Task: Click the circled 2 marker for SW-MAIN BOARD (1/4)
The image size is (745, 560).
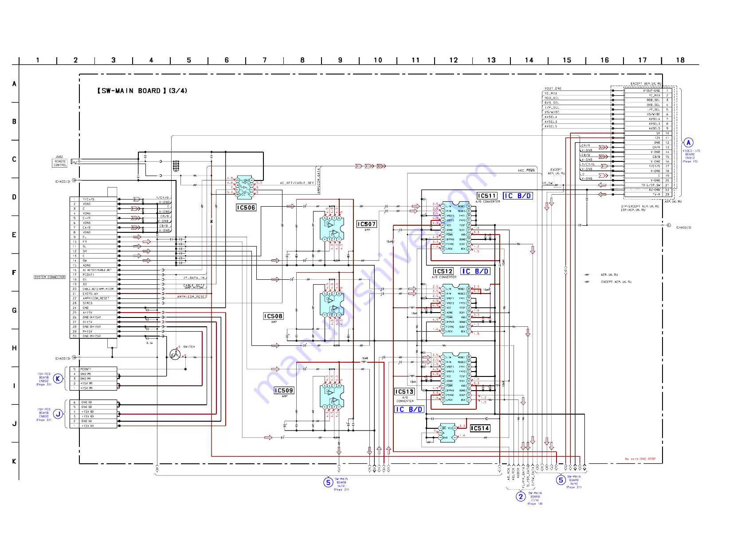Action: pos(521,497)
